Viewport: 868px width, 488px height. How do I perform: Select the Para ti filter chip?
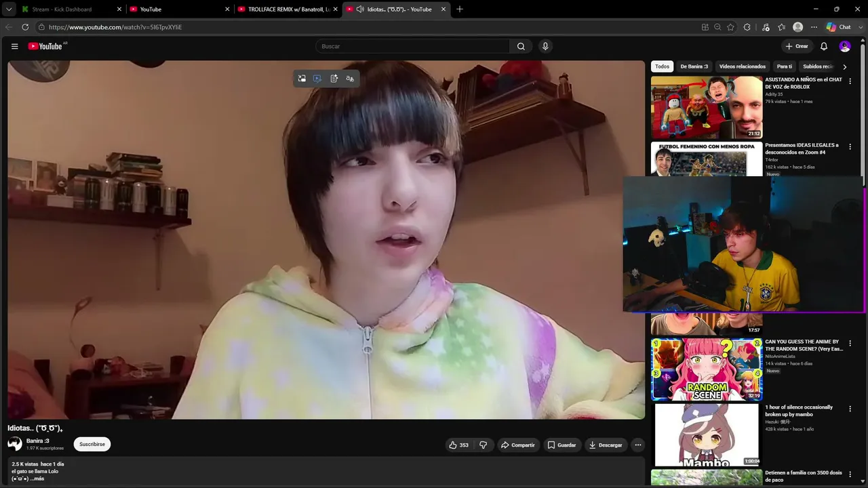tap(784, 66)
